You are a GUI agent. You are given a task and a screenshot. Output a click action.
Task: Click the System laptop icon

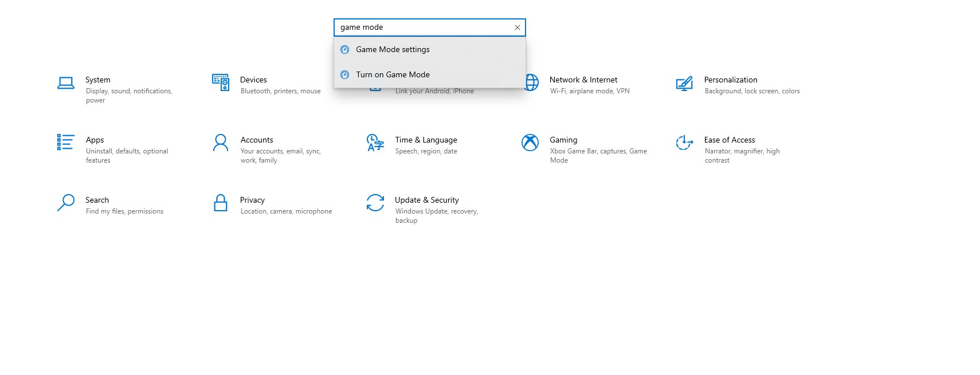66,84
